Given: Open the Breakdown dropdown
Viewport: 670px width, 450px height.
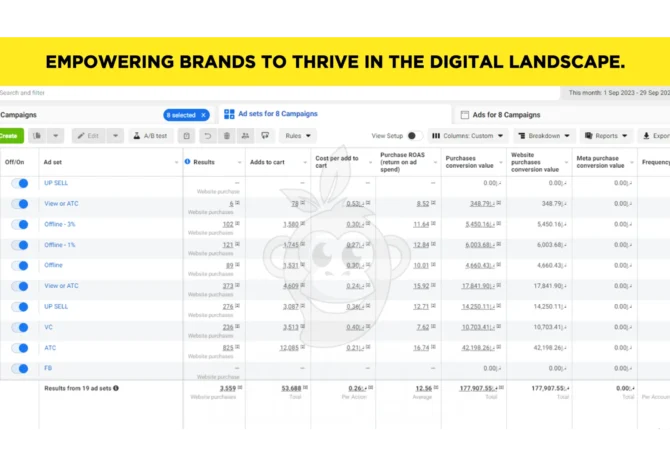Looking at the screenshot, I should pyautogui.click(x=544, y=136).
